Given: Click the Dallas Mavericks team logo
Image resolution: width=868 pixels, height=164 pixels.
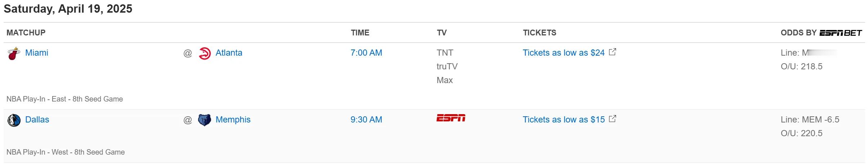Looking at the screenshot, I should pyautogui.click(x=14, y=120).
